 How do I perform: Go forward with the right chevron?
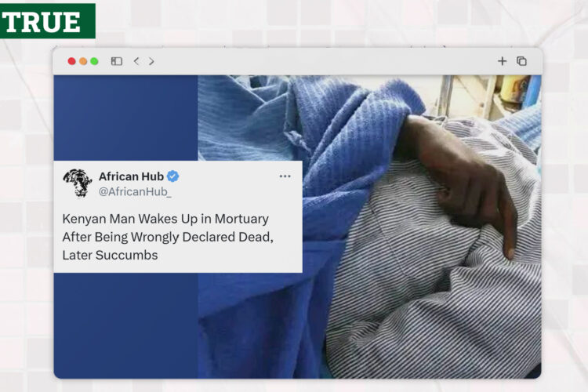151,61
